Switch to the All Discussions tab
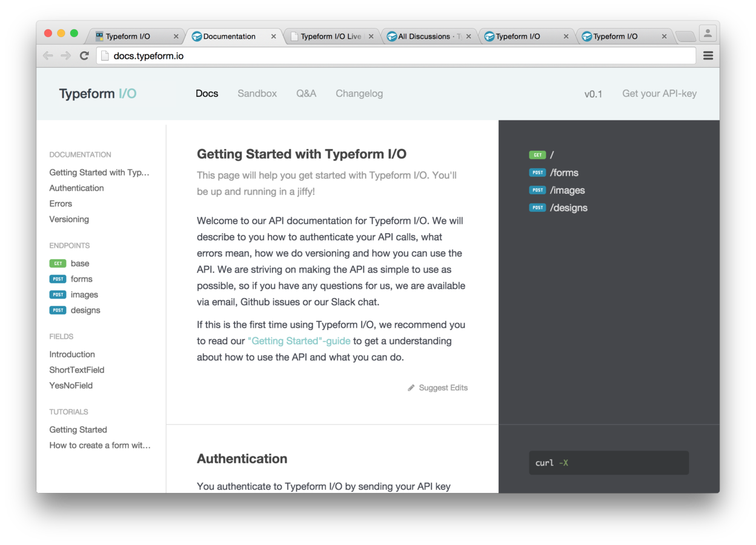Screen dimensions: 756x545 coord(429,36)
